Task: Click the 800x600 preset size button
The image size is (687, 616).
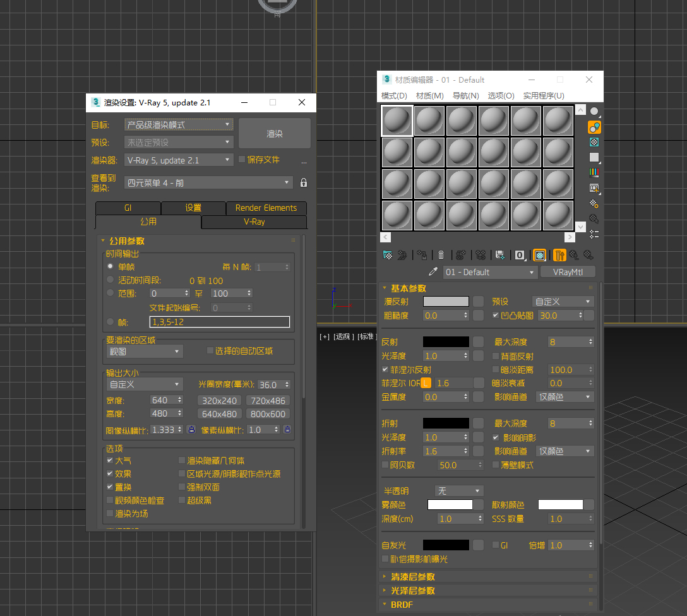Action: [268, 414]
